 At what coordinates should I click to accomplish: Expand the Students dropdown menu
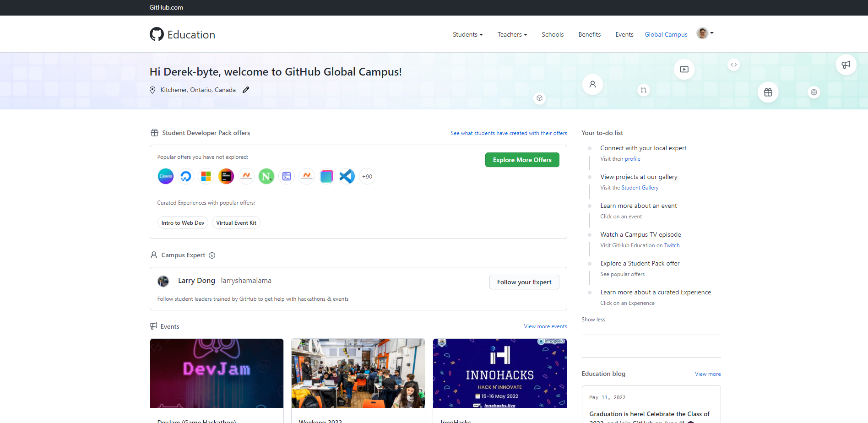click(x=468, y=34)
